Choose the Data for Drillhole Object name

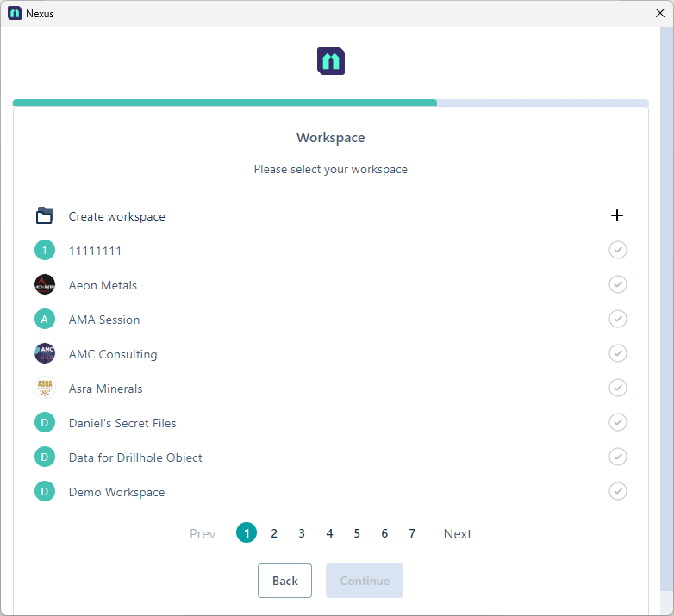tap(135, 457)
